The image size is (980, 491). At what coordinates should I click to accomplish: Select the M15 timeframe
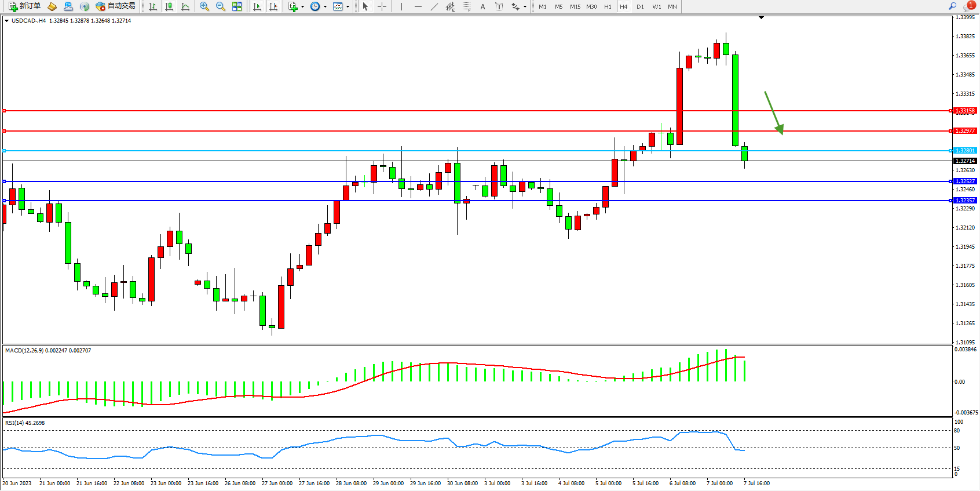tap(575, 7)
